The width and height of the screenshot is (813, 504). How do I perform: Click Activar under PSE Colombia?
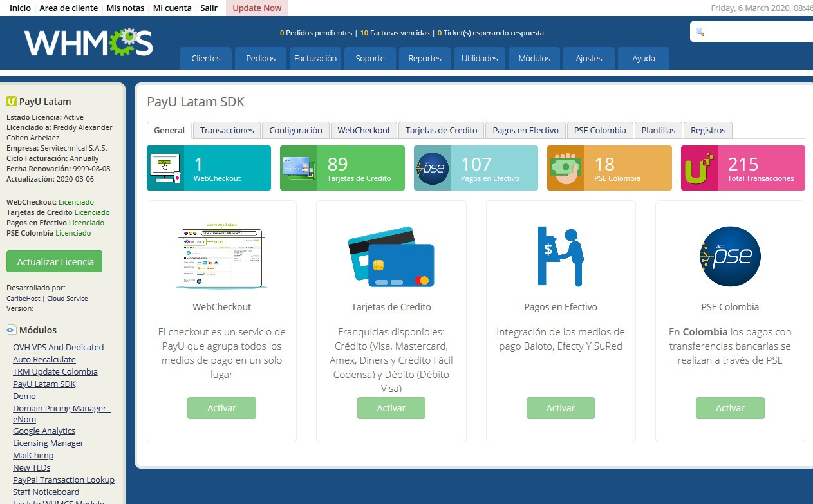tap(730, 408)
